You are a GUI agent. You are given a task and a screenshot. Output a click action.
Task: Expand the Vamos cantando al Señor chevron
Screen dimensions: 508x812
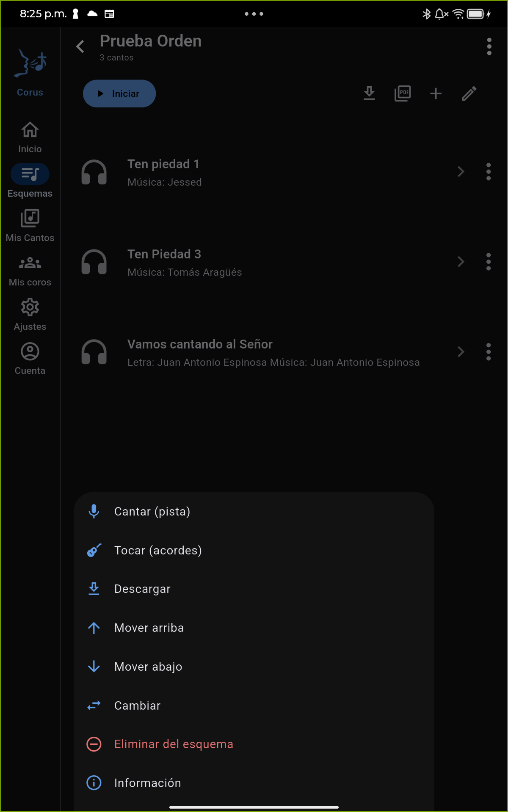point(461,352)
